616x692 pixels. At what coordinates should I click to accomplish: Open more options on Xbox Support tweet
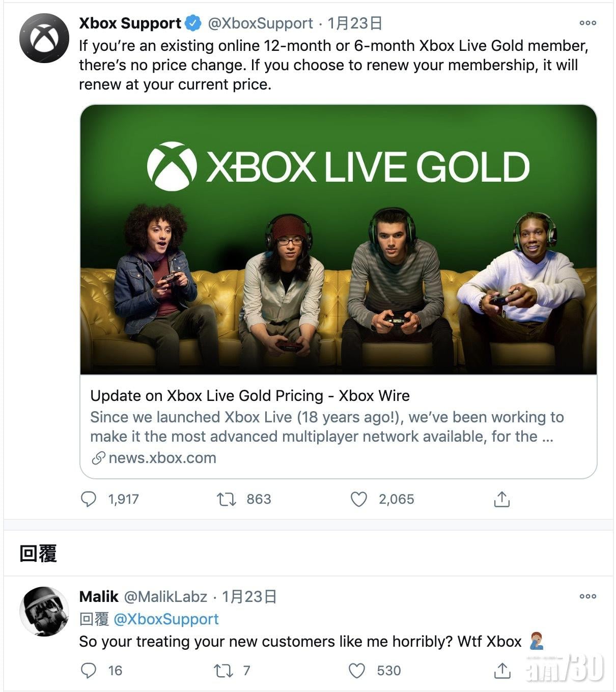pyautogui.click(x=587, y=23)
